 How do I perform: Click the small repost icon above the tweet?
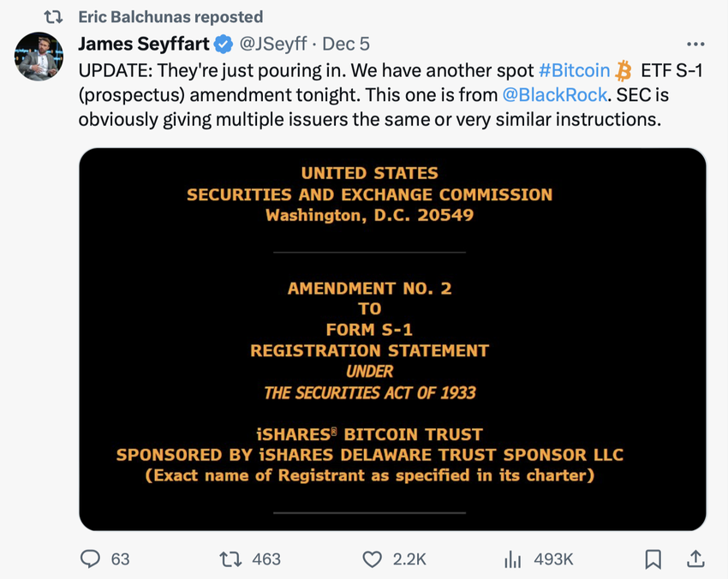click(53, 17)
